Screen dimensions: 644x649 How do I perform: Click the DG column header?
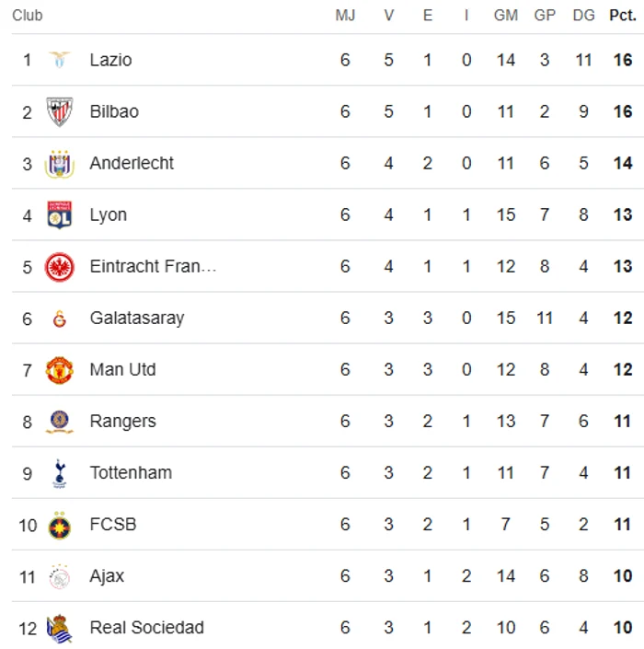click(x=583, y=16)
